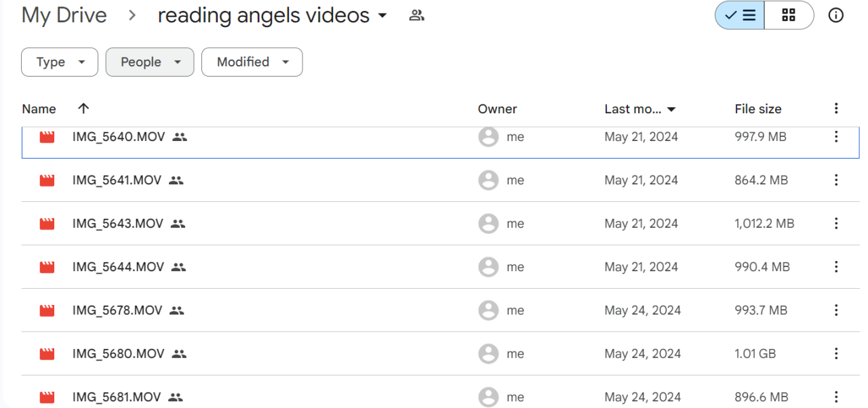Viewport: 868px width, 408px height.
Task: Open the view details info panel
Action: pyautogui.click(x=836, y=16)
